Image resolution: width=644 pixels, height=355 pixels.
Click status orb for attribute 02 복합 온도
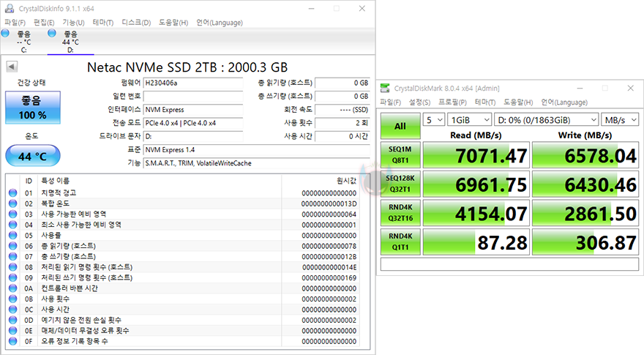[12, 203]
